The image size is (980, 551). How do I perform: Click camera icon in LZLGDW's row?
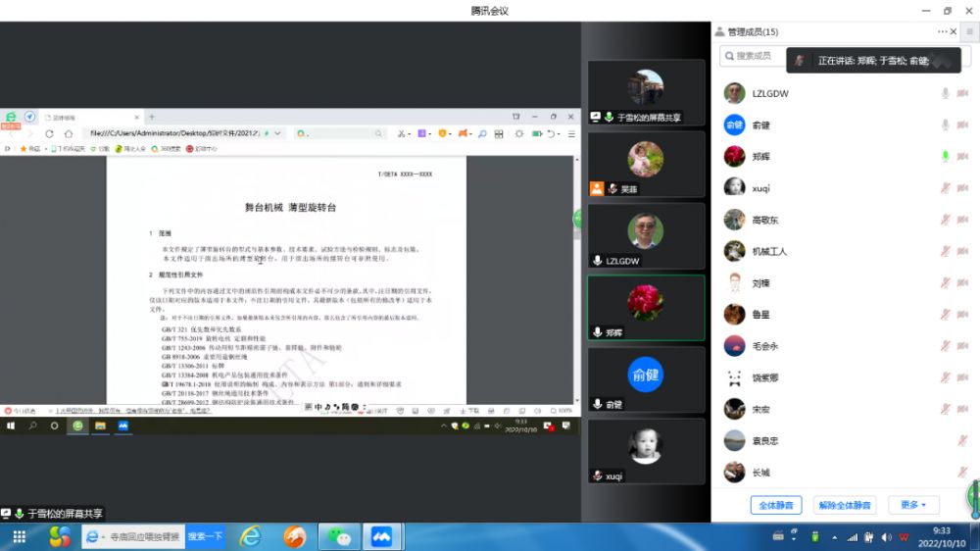pyautogui.click(x=962, y=93)
